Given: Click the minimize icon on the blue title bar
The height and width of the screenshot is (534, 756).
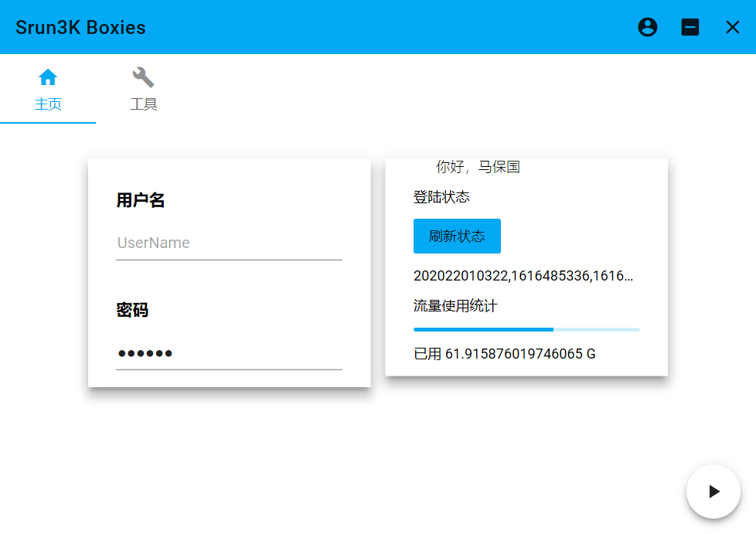Looking at the screenshot, I should 690,27.
